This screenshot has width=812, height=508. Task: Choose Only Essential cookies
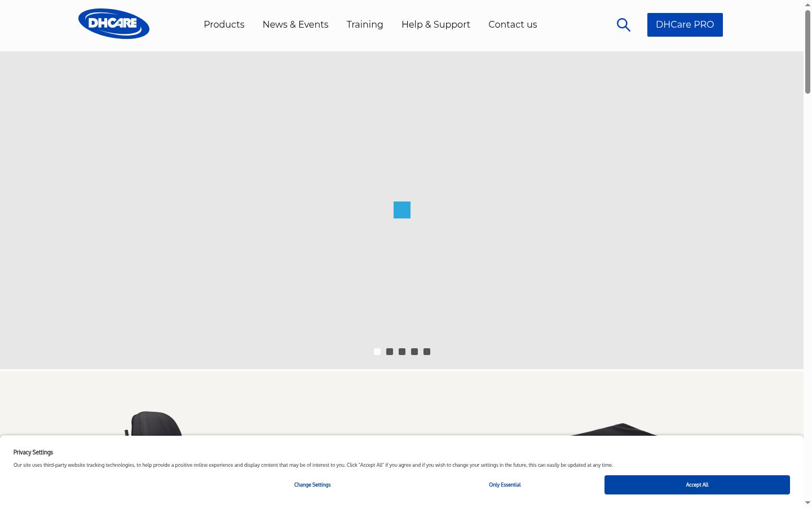tap(505, 485)
